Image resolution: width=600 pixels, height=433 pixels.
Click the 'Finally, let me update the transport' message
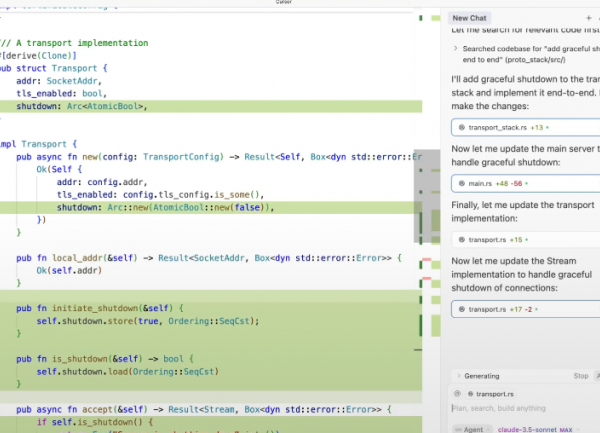point(523,212)
